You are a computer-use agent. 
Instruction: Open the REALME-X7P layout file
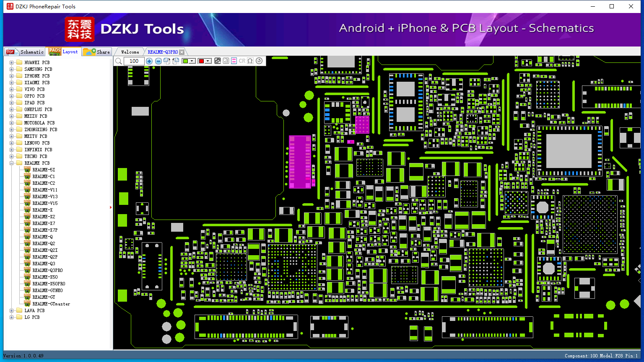coord(45,230)
